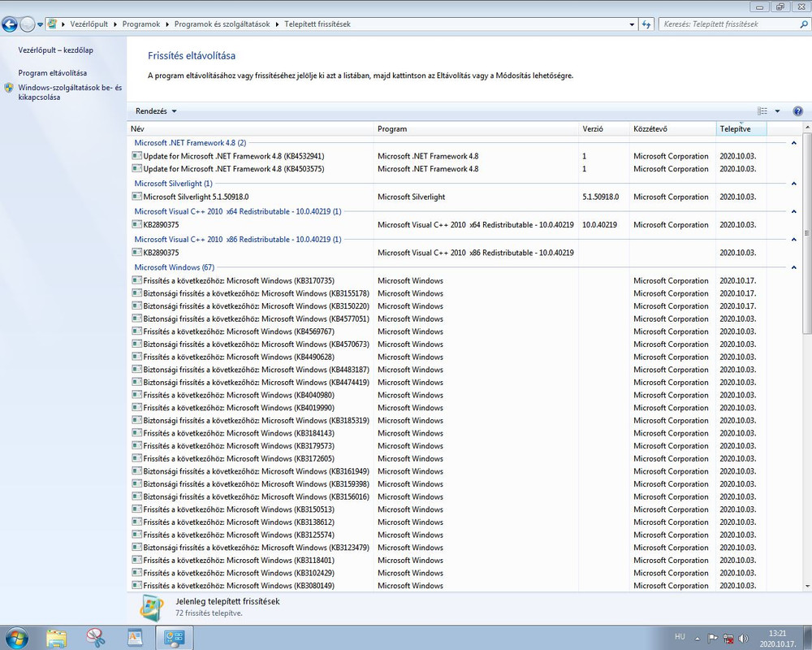Sort by the Program column header

[476, 129]
